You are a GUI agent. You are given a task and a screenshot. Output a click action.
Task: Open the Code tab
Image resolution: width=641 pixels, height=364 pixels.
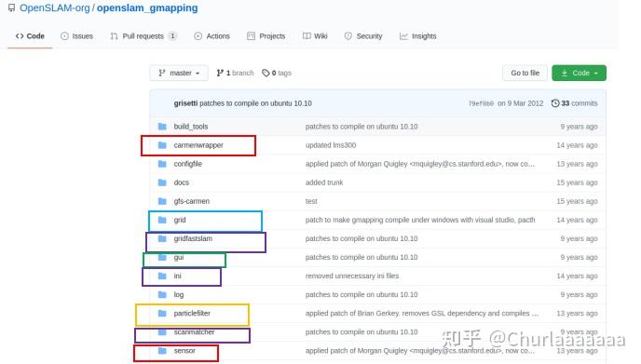point(30,36)
